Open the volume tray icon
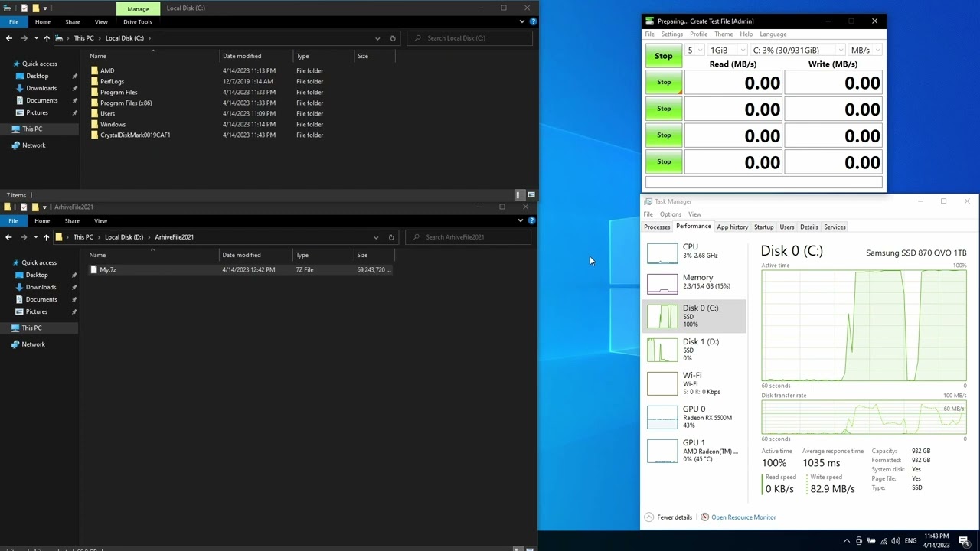 pos(897,541)
